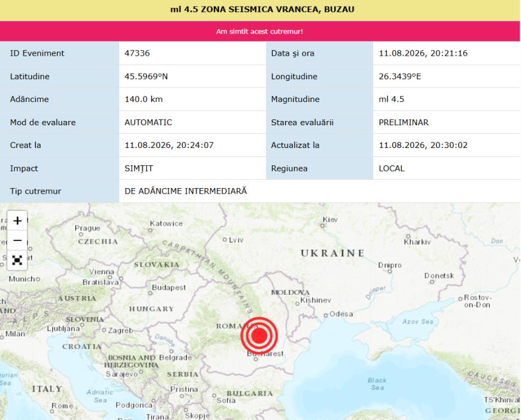Screen dimensions: 521x420
Task: Click Zagreb on the map
Action: pyautogui.click(x=120, y=331)
